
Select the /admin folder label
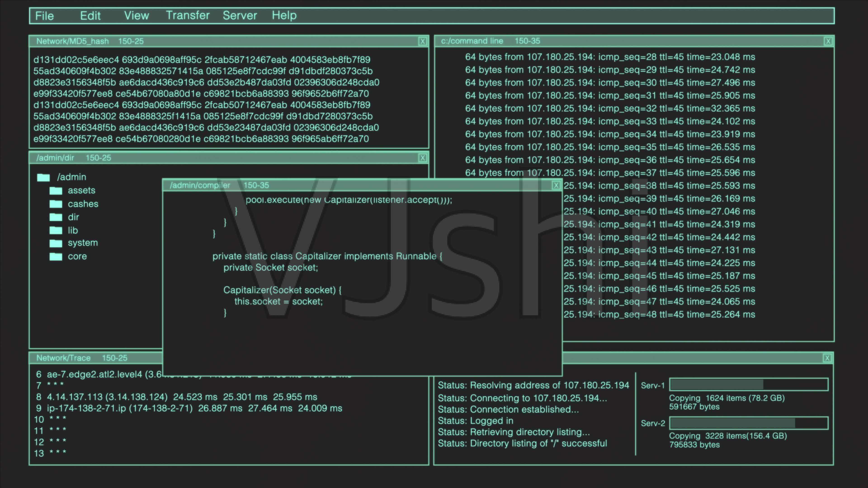[71, 177]
